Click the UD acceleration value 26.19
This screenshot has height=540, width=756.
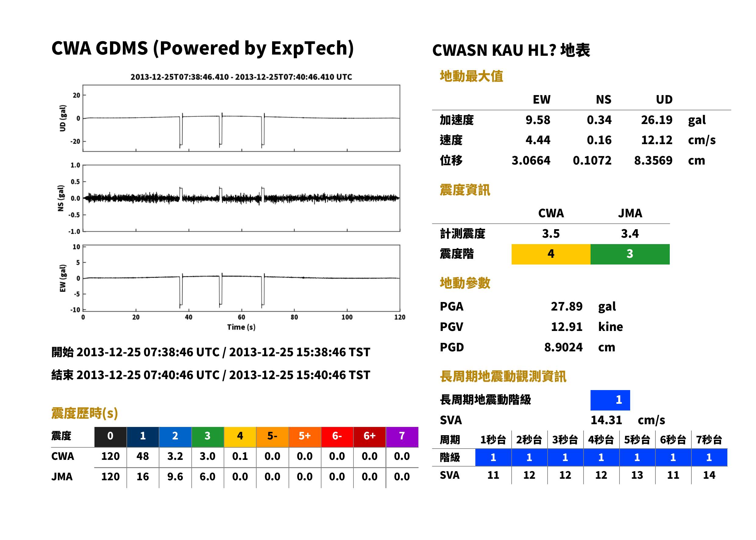pyautogui.click(x=657, y=120)
